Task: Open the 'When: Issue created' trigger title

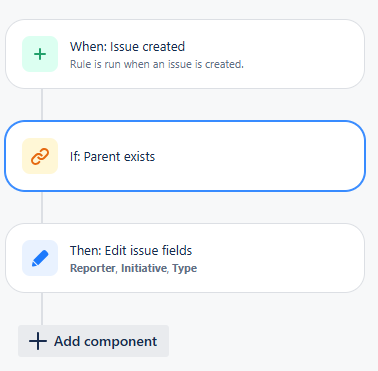Action: click(127, 47)
